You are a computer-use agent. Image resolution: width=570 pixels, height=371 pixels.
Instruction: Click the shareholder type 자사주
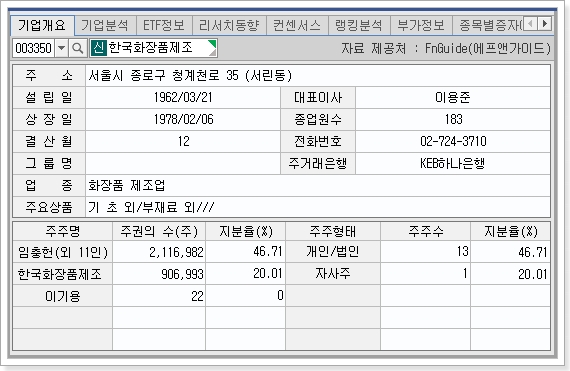(333, 274)
